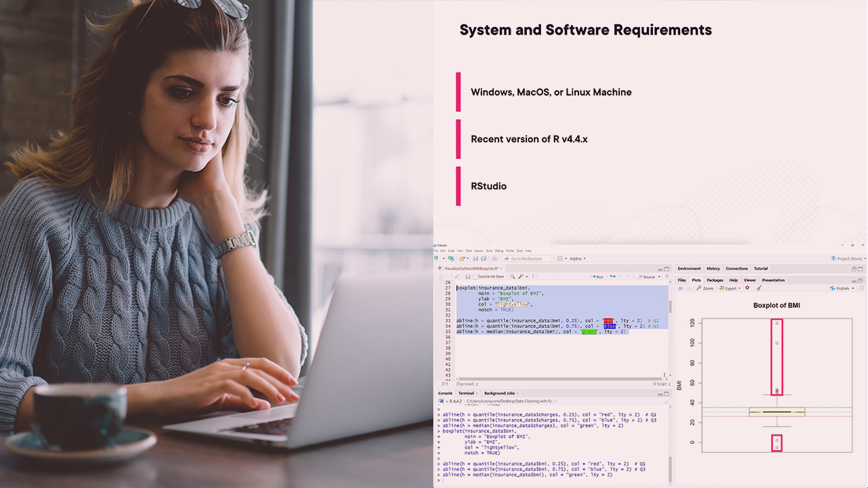Switch to the Packages tab
Screen dimensions: 868x488
coord(715,280)
